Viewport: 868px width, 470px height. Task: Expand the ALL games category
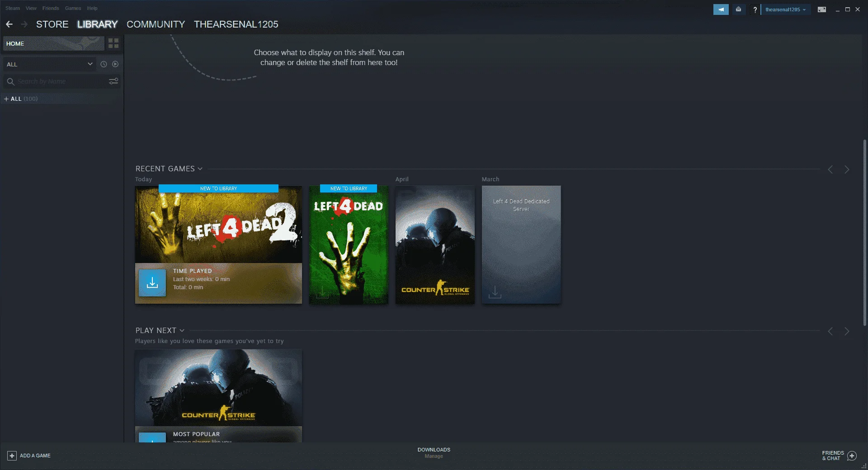pos(6,99)
